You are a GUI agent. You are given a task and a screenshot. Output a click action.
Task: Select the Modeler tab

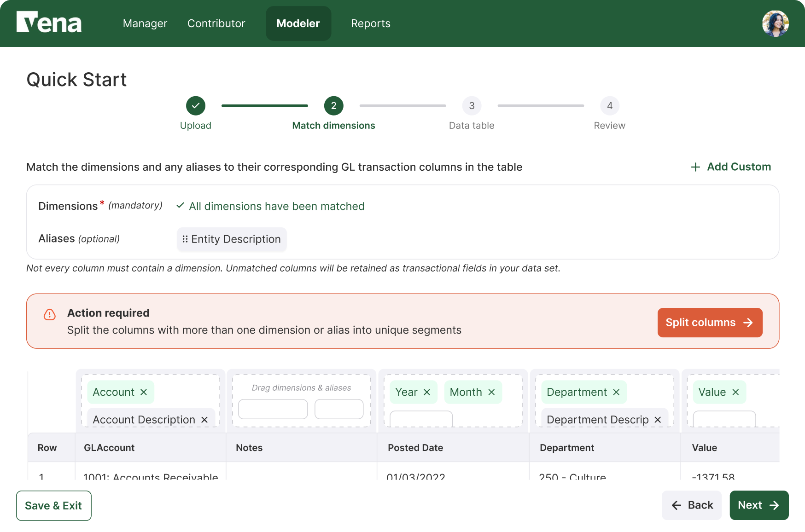point(298,23)
